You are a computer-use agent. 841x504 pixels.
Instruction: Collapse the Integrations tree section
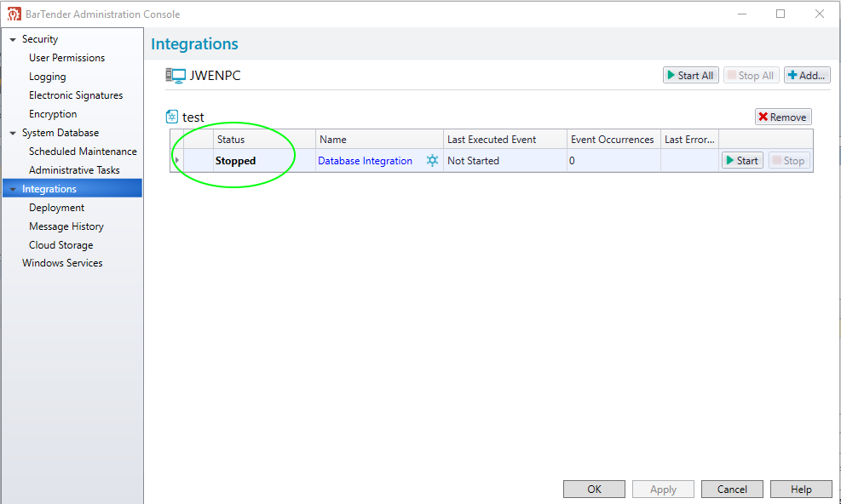13,189
